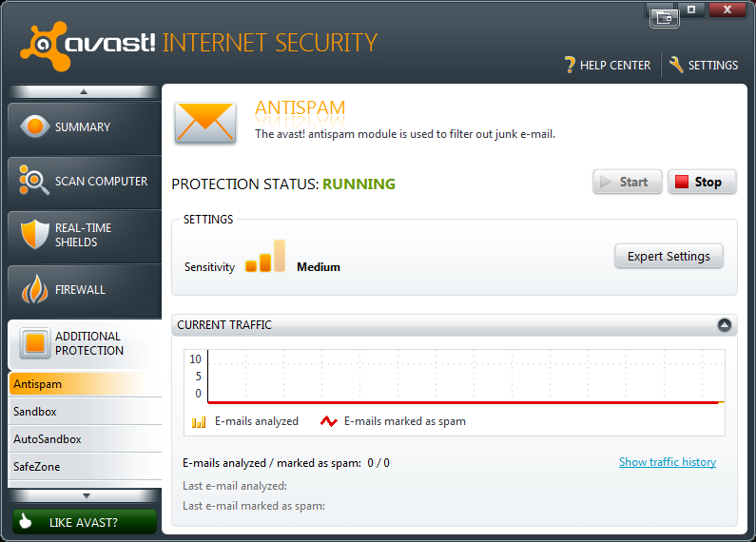
Task: Open Firewall flame icon
Action: coord(35,289)
